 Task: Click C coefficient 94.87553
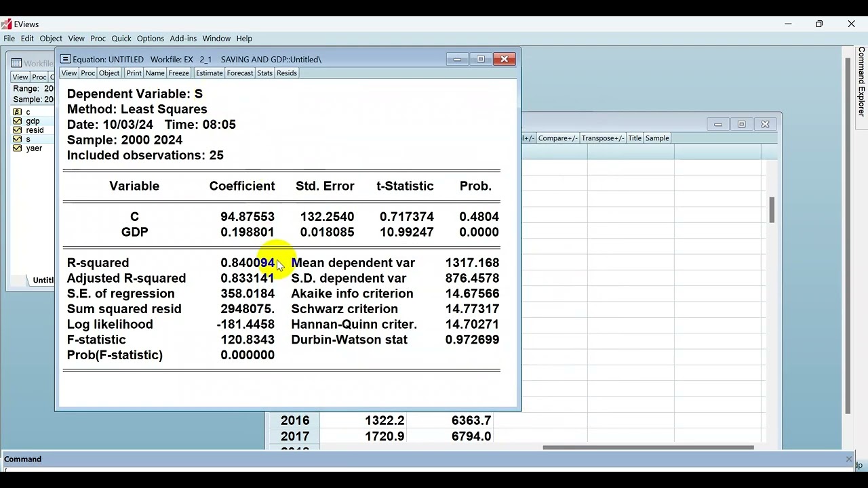click(248, 217)
